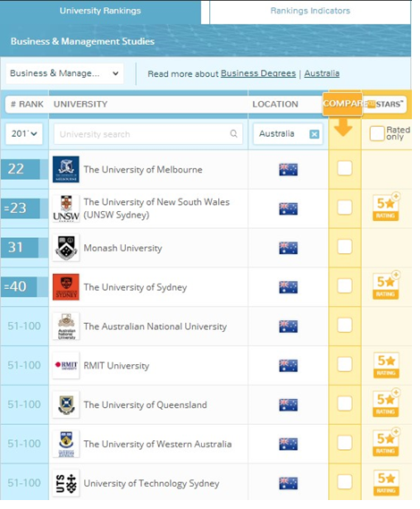Click the Australian flag in Queensland row
The width and height of the screenshot is (420, 509).
288,405
